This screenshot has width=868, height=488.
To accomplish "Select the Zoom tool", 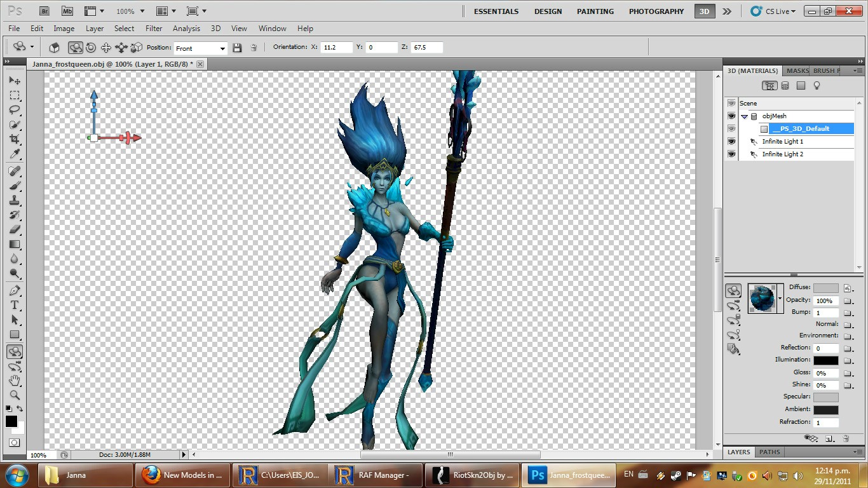I will click(15, 395).
